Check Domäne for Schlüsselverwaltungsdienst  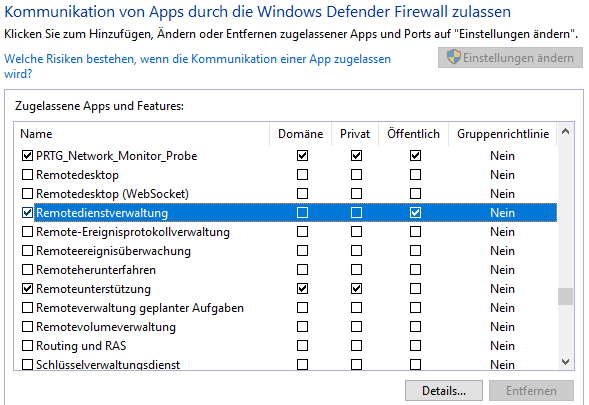[x=302, y=364]
